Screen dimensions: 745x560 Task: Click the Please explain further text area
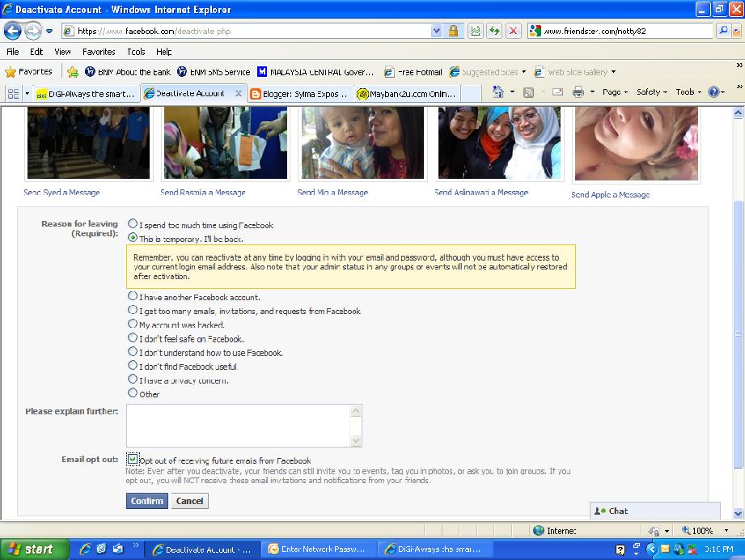pyautogui.click(x=243, y=426)
